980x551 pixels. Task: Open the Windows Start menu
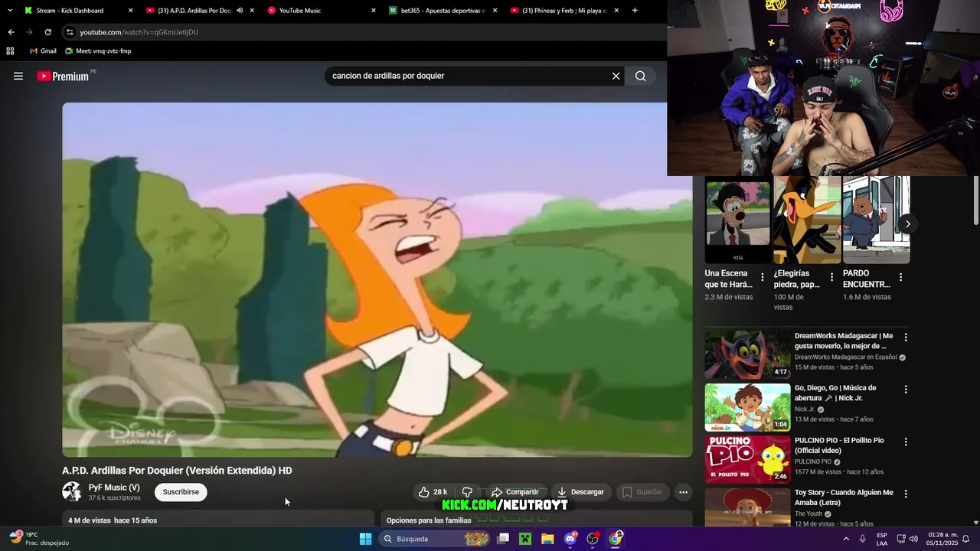pyautogui.click(x=365, y=539)
